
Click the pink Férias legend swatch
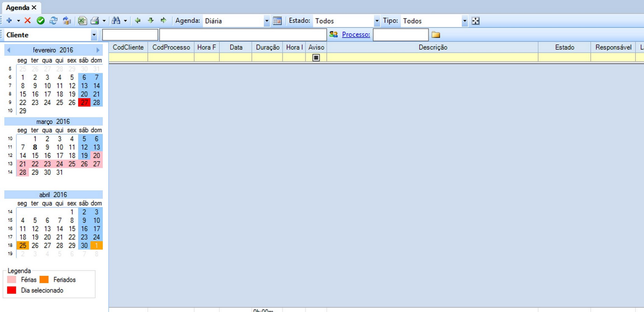[x=12, y=280]
